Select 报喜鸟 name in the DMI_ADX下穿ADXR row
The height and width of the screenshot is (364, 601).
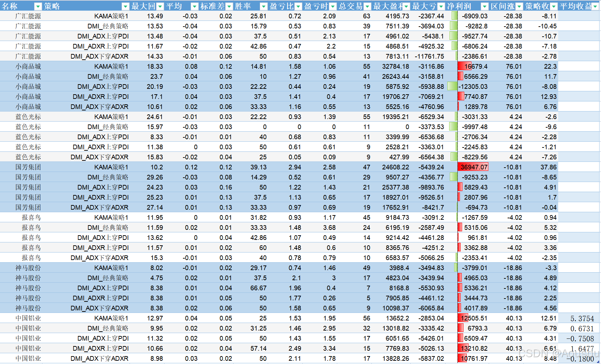point(21,258)
